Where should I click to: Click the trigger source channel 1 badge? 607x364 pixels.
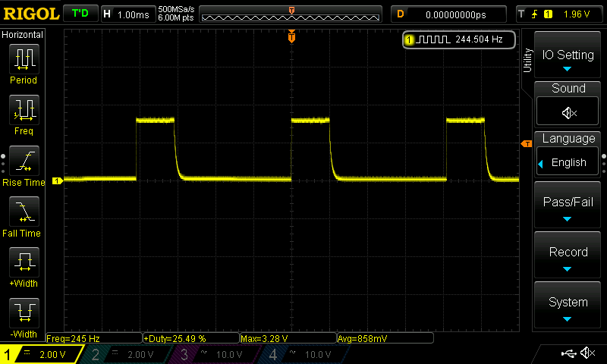tap(548, 14)
